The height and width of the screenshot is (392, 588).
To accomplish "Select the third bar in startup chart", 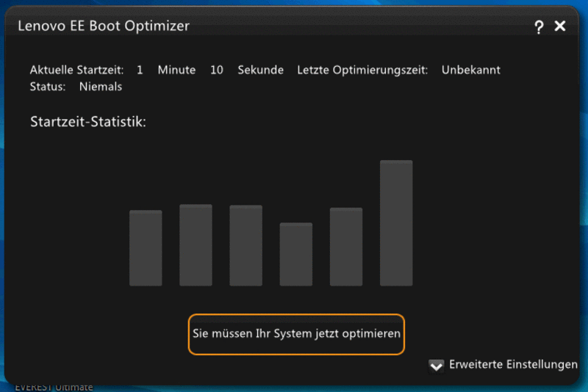I will [x=245, y=246].
